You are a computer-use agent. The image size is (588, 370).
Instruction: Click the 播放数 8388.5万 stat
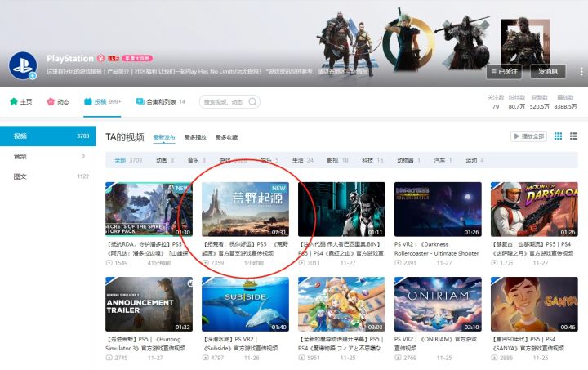tap(565, 102)
